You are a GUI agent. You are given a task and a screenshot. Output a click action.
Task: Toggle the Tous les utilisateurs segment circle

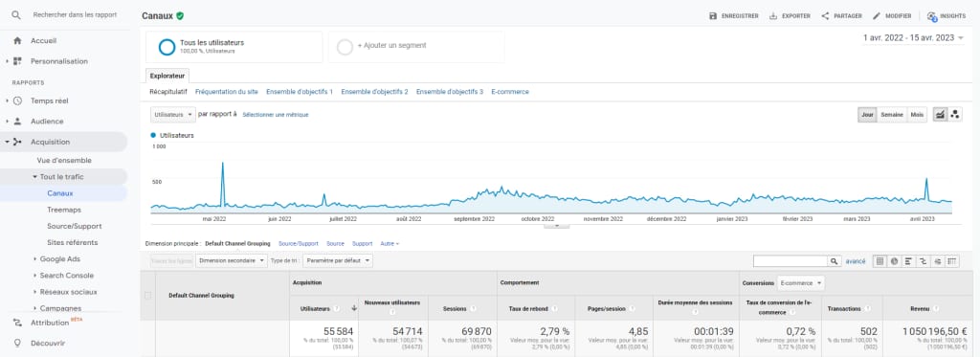[x=167, y=47]
